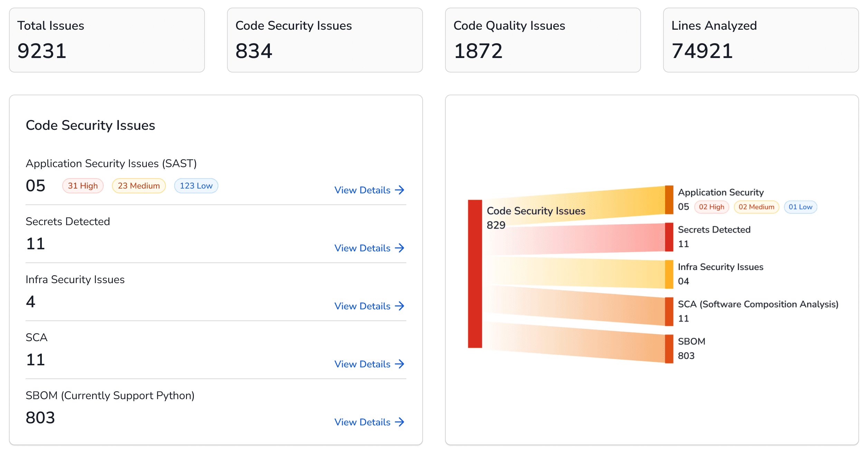This screenshot has height=453, width=868.
Task: Select the 02 High badge in the chart
Action: tap(711, 207)
